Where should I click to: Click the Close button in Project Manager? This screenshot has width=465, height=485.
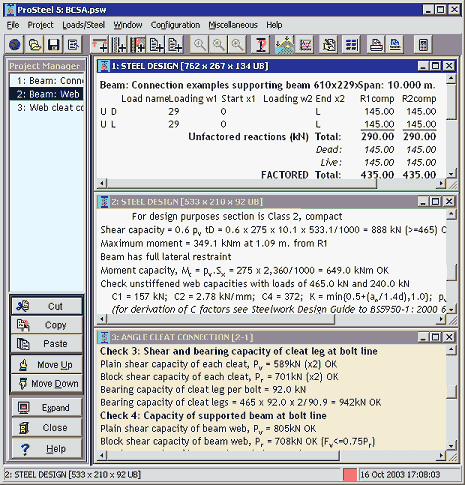pyautogui.click(x=47, y=427)
